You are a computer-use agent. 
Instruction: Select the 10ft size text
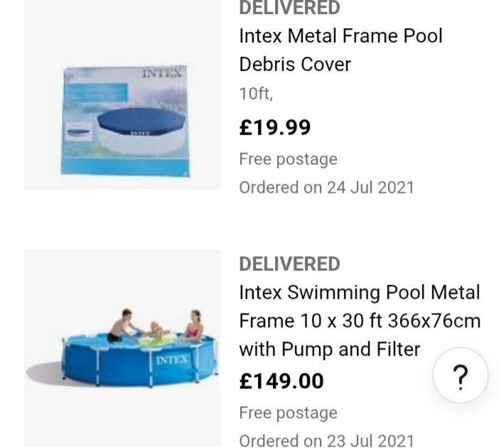coord(256,95)
